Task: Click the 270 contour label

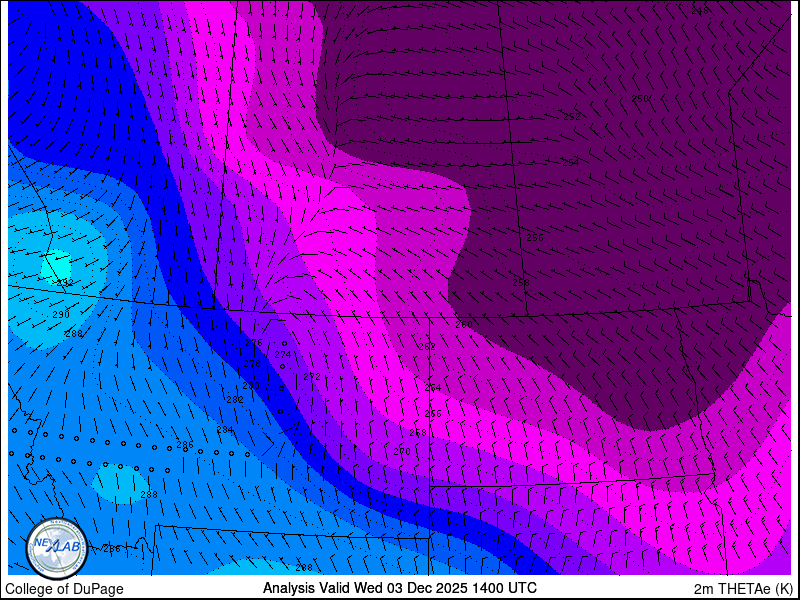Action: (x=402, y=452)
